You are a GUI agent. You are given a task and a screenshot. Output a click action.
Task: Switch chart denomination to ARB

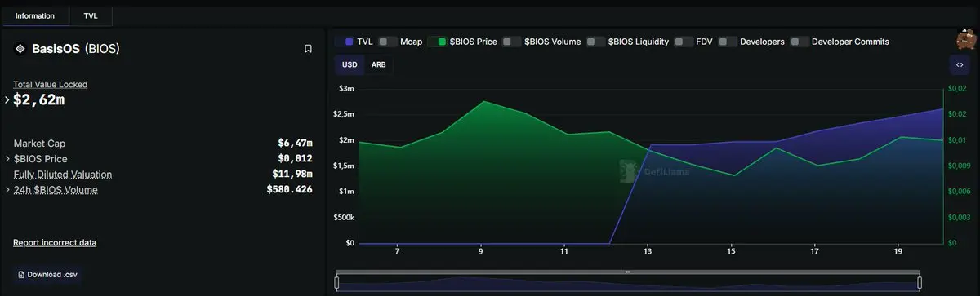pos(378,64)
